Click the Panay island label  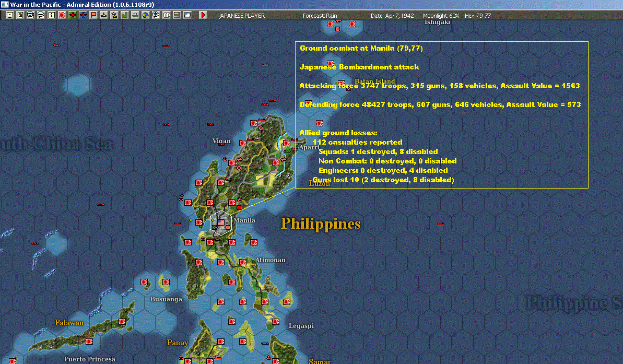coord(177,343)
